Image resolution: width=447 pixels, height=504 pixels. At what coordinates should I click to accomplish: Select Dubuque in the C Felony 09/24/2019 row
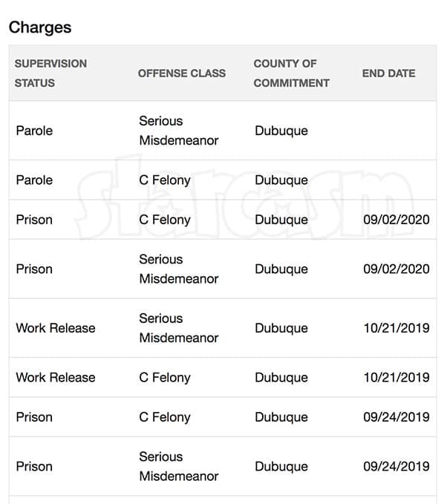click(281, 417)
